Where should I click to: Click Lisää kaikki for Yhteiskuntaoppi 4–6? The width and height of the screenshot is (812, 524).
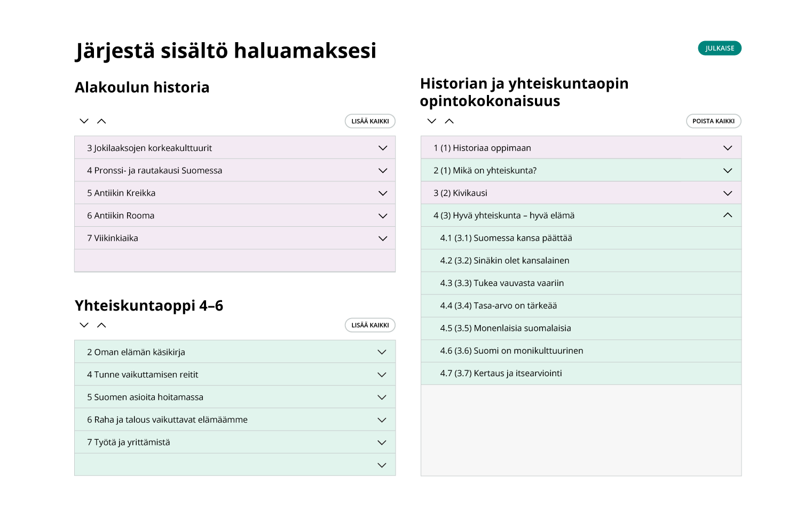click(370, 325)
